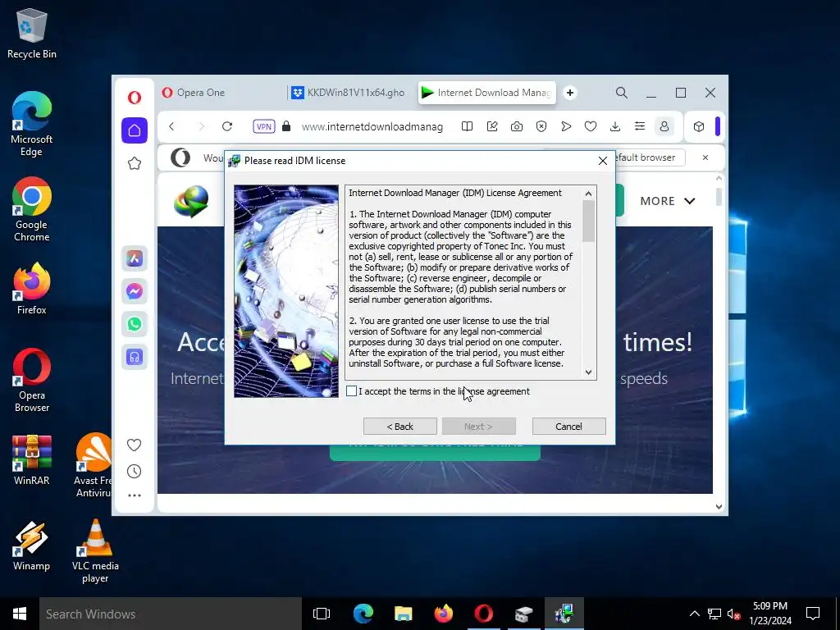The width and height of the screenshot is (840, 630).
Task: Open File Explorer from the taskbar
Action: 403,614
